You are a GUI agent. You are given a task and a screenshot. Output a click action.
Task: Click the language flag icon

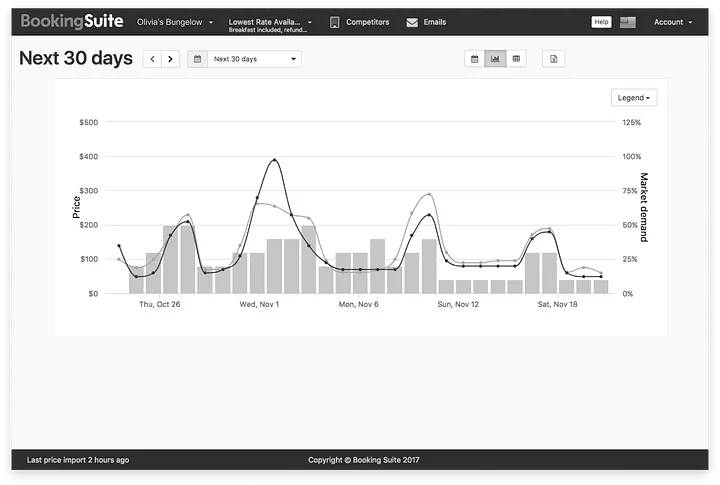click(x=628, y=22)
